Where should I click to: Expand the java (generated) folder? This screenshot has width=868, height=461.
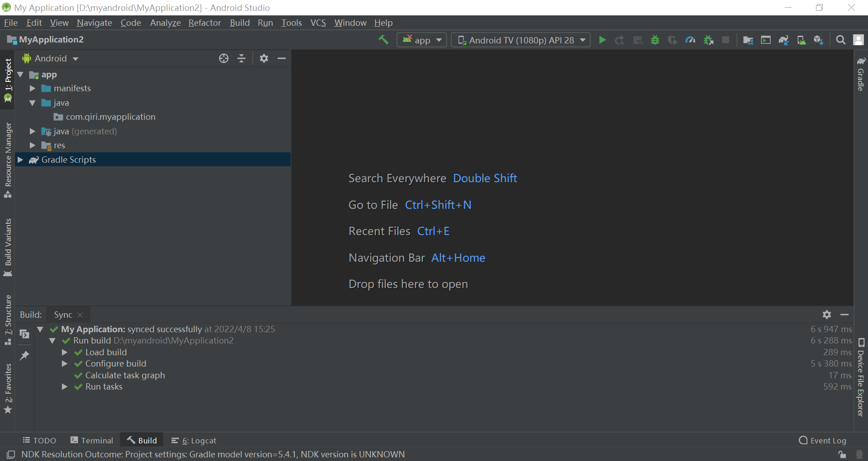tap(33, 132)
